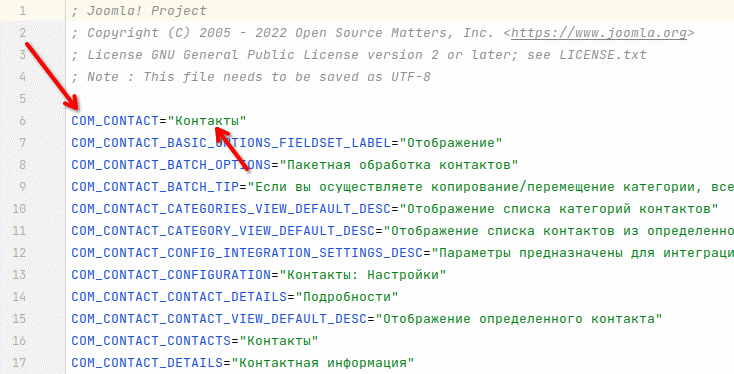734x374 pixels.
Task: Click the LICENSE.txt comment text
Action: pos(603,55)
